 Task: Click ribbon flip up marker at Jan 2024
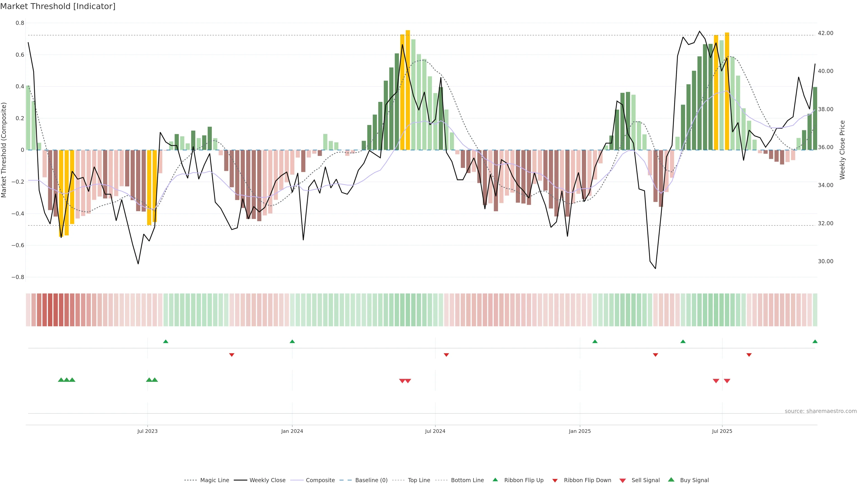coord(292,342)
